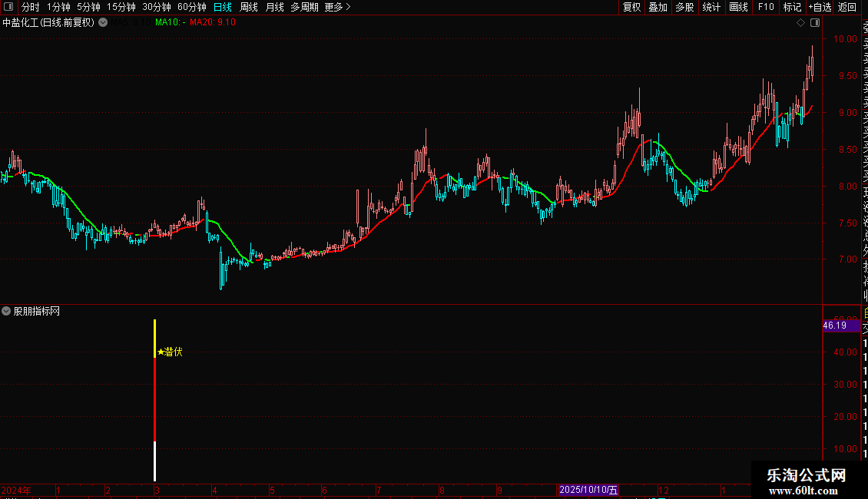This screenshot has width=868, height=499.
Task: Click the 7.00 price axis label
Action: [847, 259]
